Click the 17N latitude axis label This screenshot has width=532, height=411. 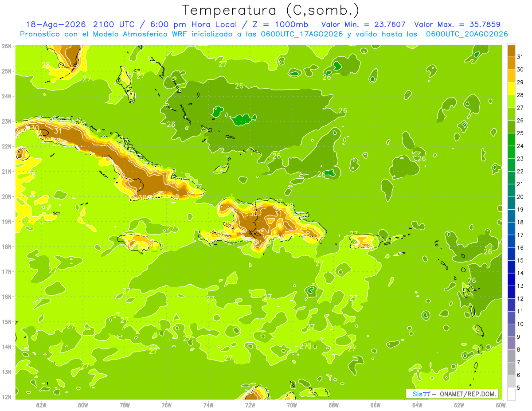click(x=6, y=271)
